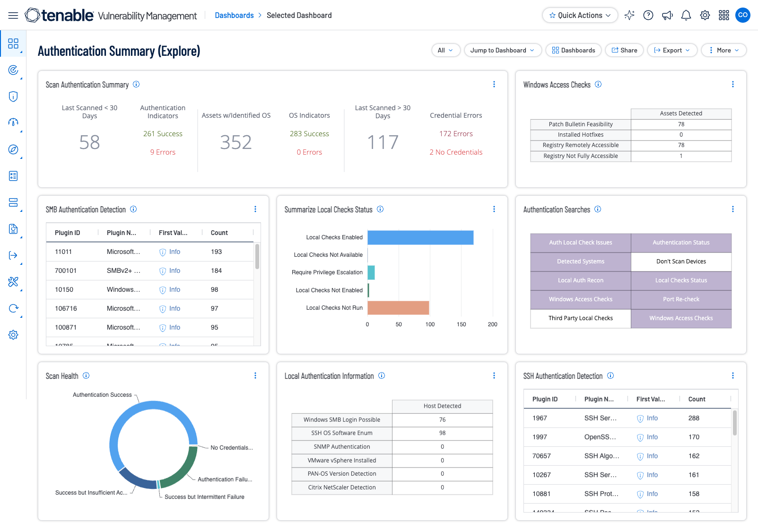Screen dimensions: 758x532
Task: Expand the Export options dropdown
Action: [x=672, y=50]
